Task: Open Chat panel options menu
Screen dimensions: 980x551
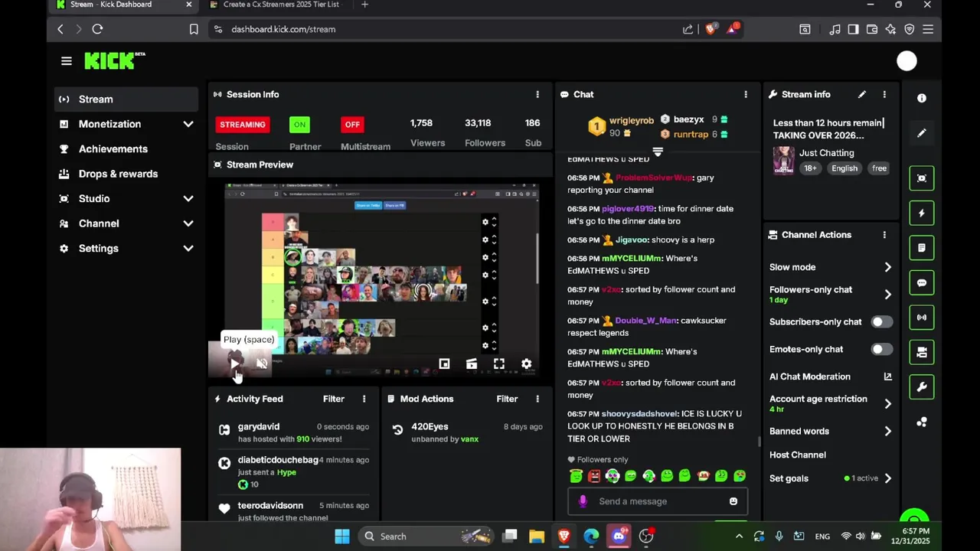Action: pyautogui.click(x=746, y=94)
